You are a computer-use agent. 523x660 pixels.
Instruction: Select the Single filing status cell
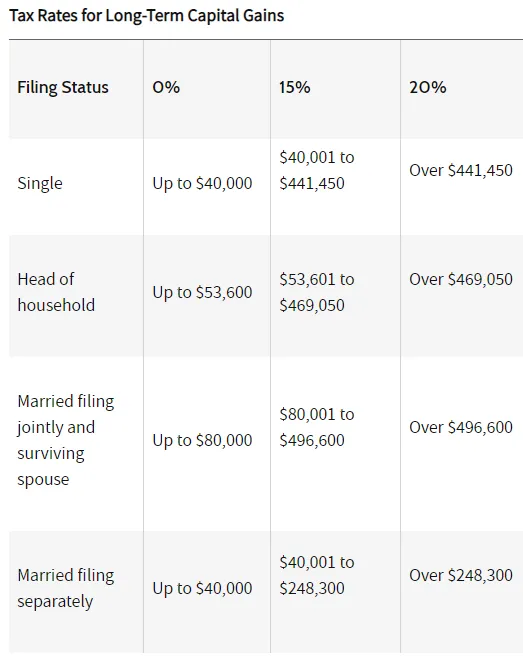pos(40,184)
